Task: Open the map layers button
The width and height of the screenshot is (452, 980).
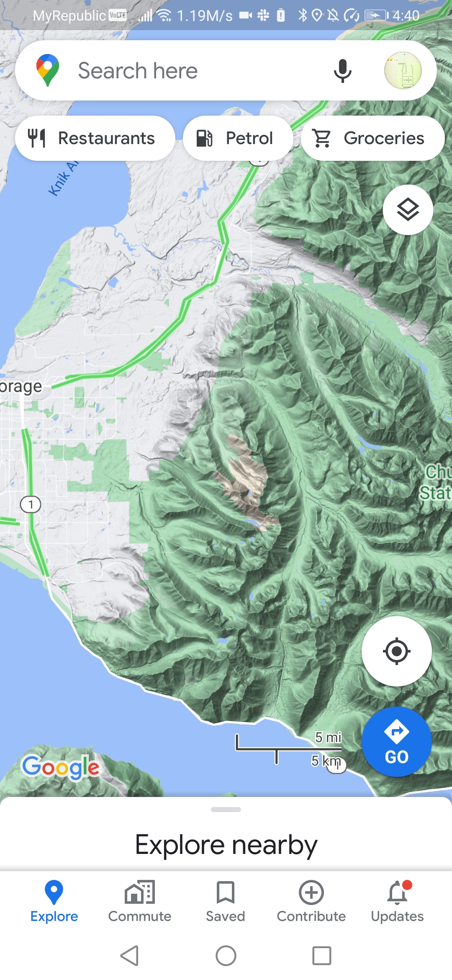Action: coord(408,209)
